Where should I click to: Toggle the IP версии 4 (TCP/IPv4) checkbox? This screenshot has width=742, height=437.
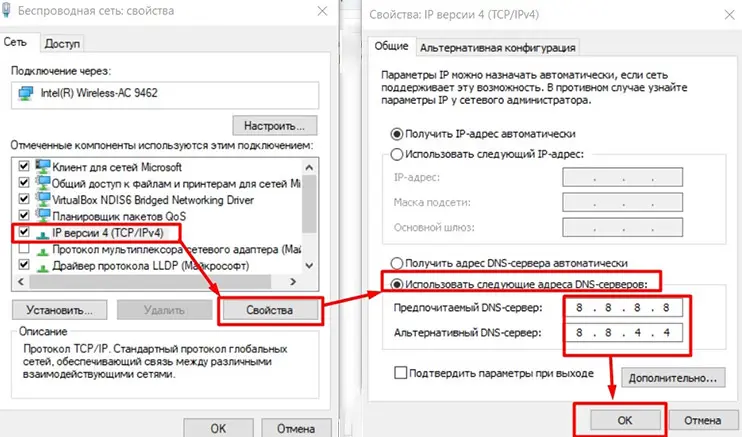pos(24,232)
